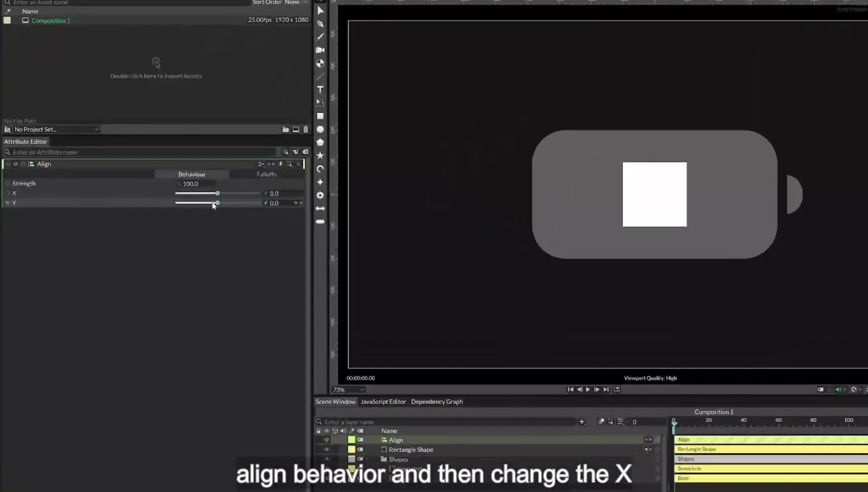Select the Capsule shape tool
868x492 pixels.
pyautogui.click(x=321, y=222)
